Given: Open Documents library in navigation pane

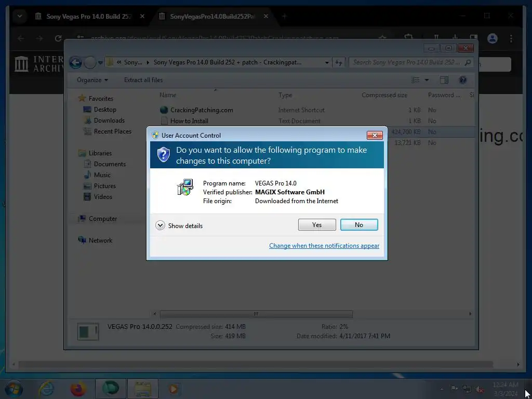Looking at the screenshot, I should [110, 164].
